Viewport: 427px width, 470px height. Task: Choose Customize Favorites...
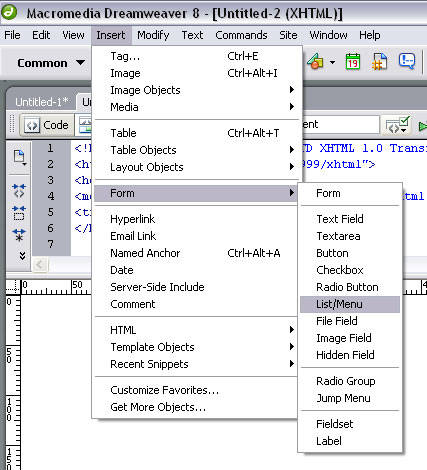pyautogui.click(x=197, y=390)
